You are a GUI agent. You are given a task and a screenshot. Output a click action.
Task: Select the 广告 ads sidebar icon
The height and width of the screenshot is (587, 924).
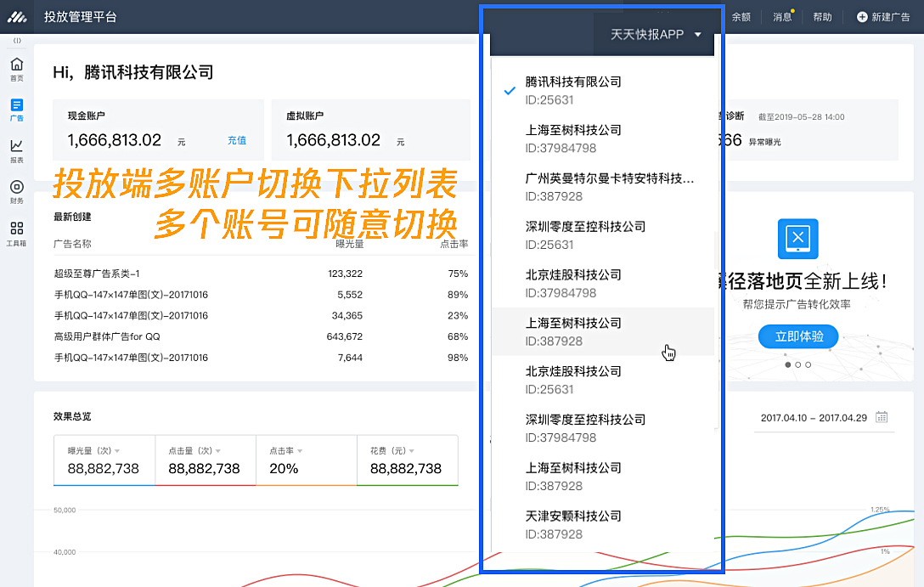tap(16, 110)
